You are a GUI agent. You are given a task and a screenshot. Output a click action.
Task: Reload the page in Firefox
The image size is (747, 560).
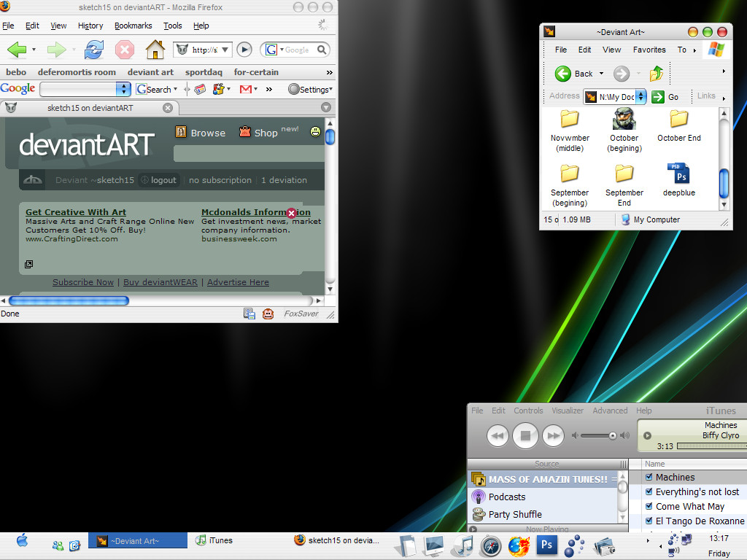(x=94, y=50)
